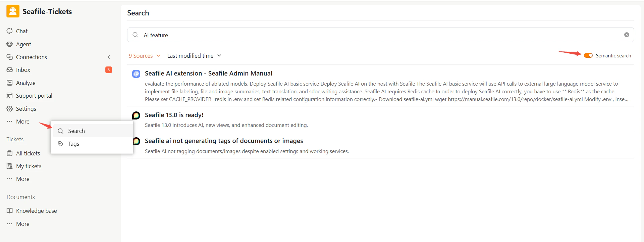Click the snippet text 'Seafile 13.0 introduces AI, new views'
Screen dimensions: 644x242
[x=226, y=125]
